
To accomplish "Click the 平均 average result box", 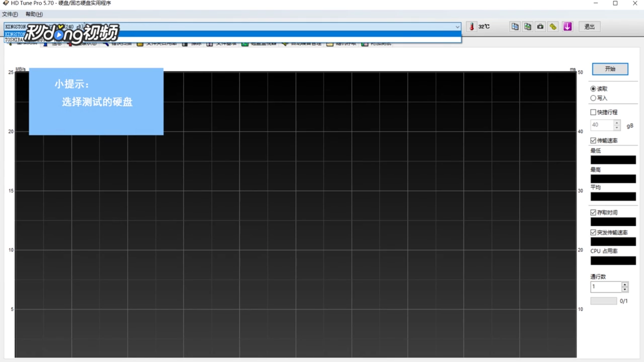I will [x=613, y=197].
